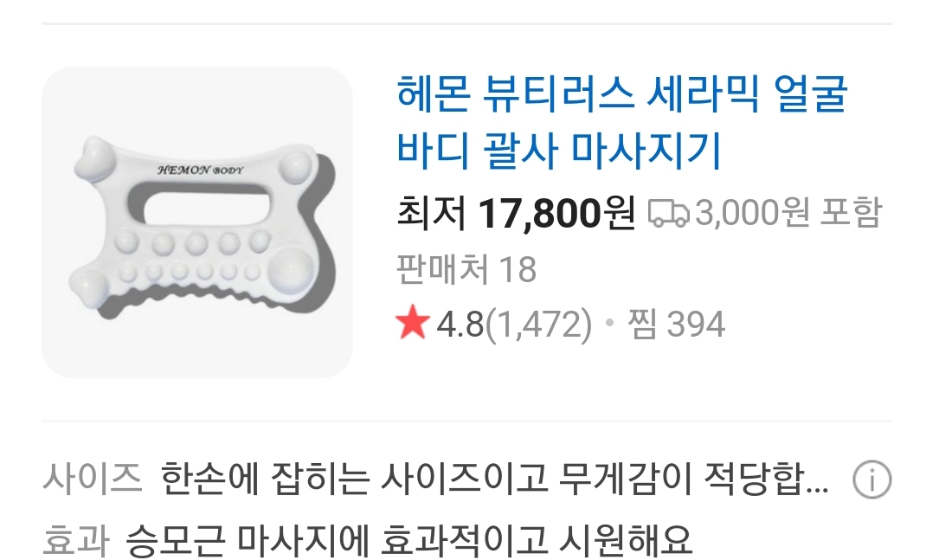This screenshot has width=926, height=560.
Task: Select the 효과 review category label
Action: (75, 539)
